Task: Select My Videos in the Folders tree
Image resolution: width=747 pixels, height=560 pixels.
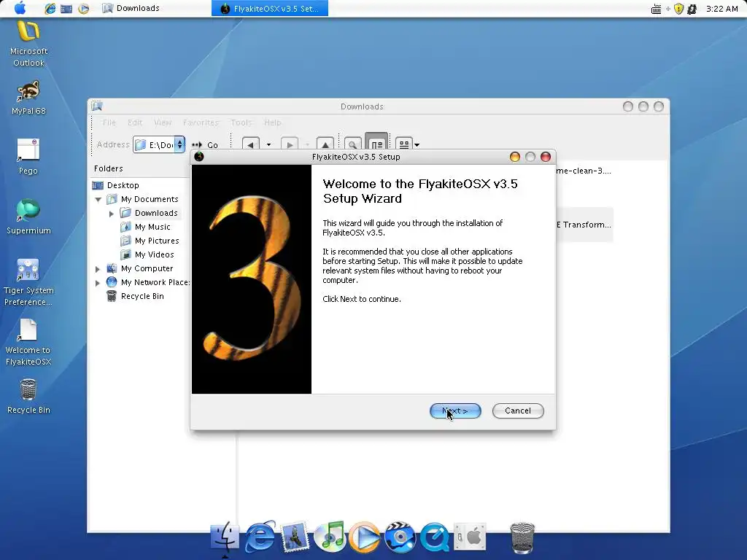Action: tap(154, 254)
